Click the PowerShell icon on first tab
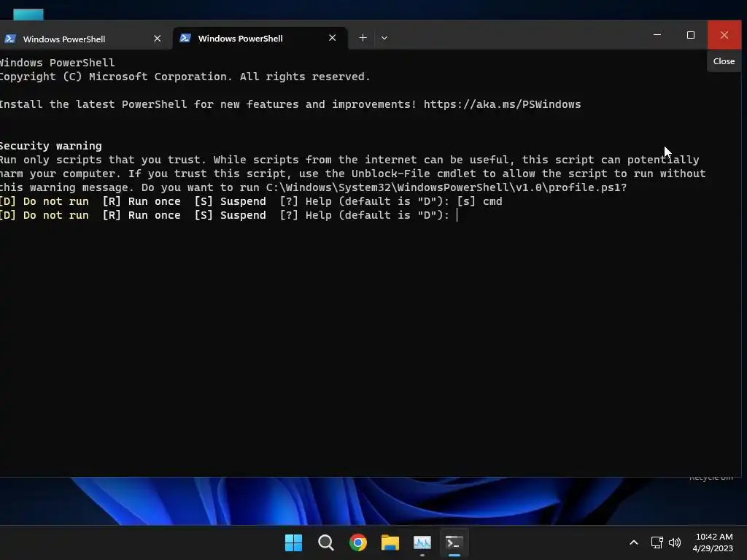 (10, 39)
